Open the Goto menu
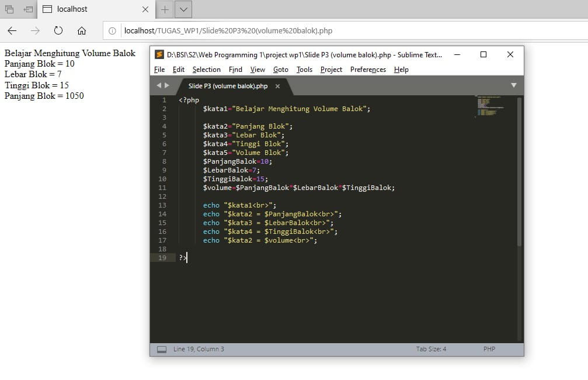This screenshot has width=588, height=380. click(280, 70)
